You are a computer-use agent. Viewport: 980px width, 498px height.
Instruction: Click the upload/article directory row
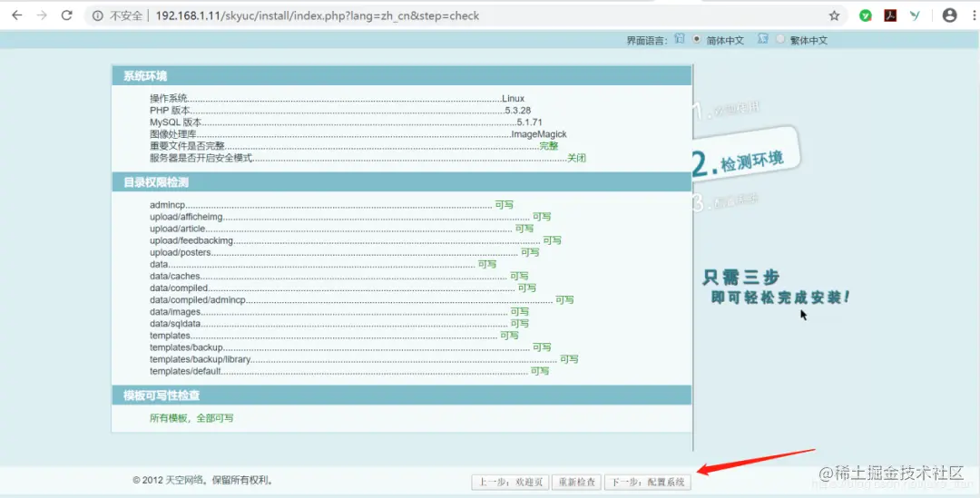point(342,228)
